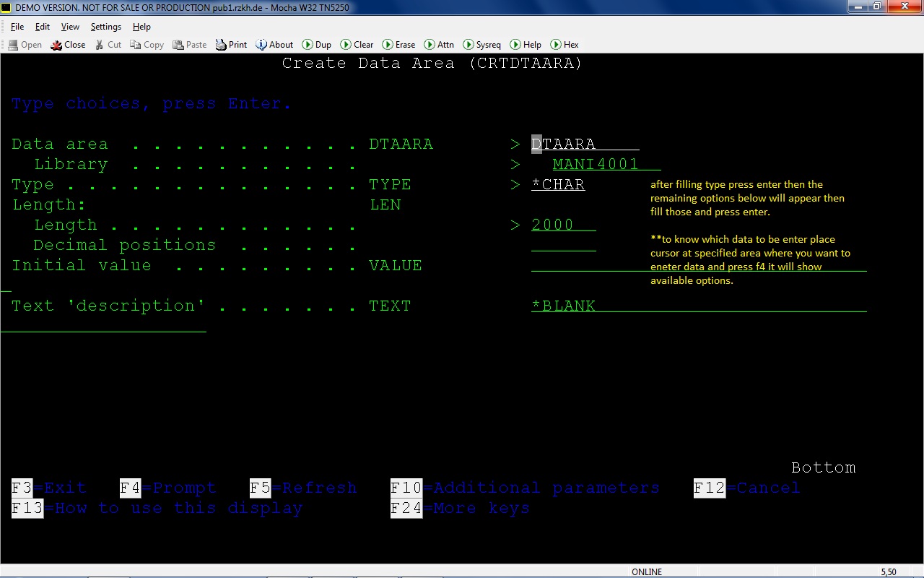Viewport: 924px width, 578px height.
Task: Copy the selected screen text
Action: [x=147, y=44]
